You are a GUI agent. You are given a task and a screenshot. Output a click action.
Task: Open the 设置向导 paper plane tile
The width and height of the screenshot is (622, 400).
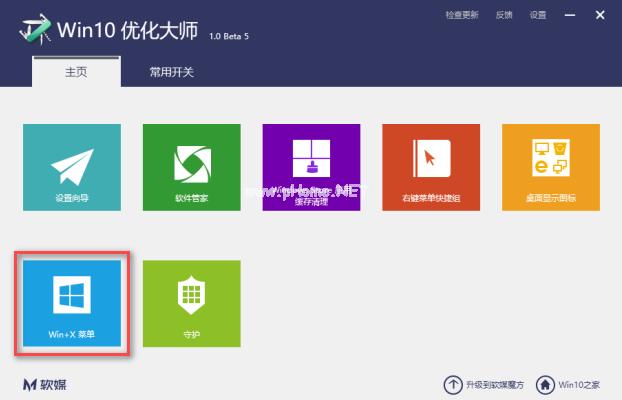click(x=72, y=167)
